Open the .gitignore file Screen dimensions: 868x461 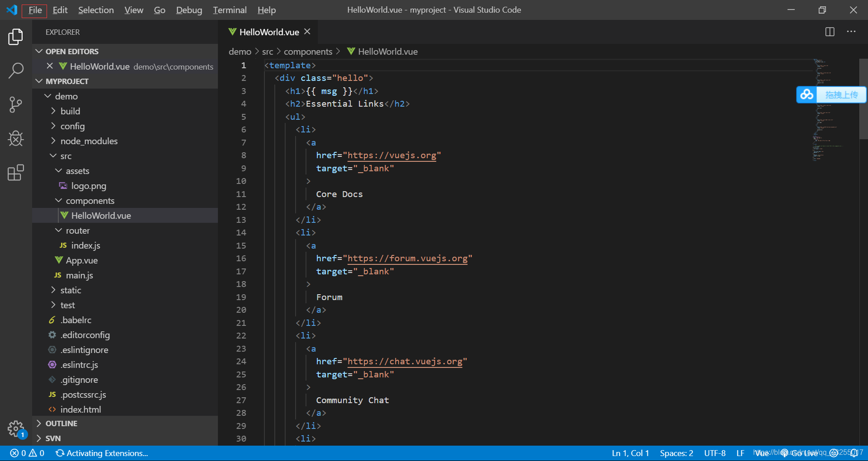(125, 379)
